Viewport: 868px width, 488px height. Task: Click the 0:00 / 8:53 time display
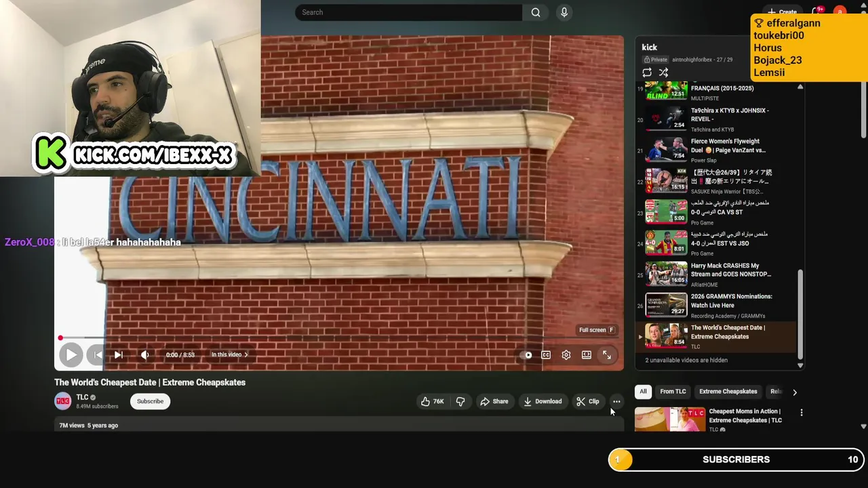point(180,354)
